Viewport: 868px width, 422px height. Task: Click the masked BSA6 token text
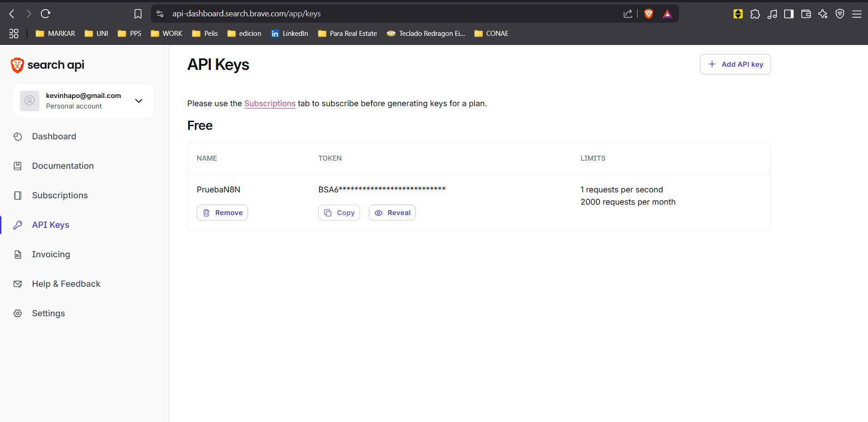click(x=382, y=190)
